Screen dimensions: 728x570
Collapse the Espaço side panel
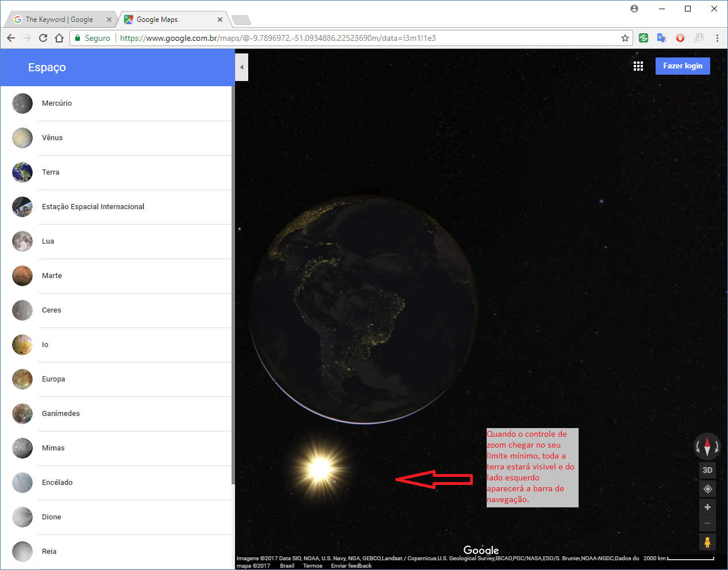coord(242,67)
